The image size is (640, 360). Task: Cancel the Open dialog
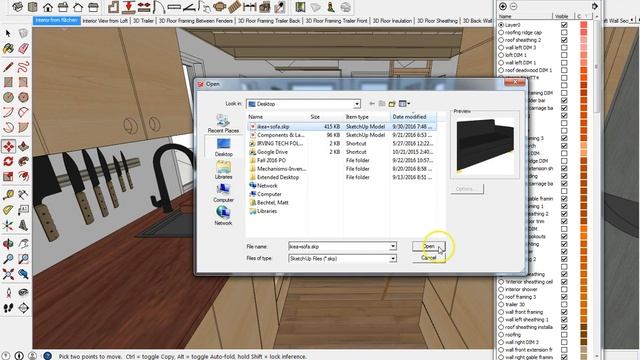click(429, 258)
